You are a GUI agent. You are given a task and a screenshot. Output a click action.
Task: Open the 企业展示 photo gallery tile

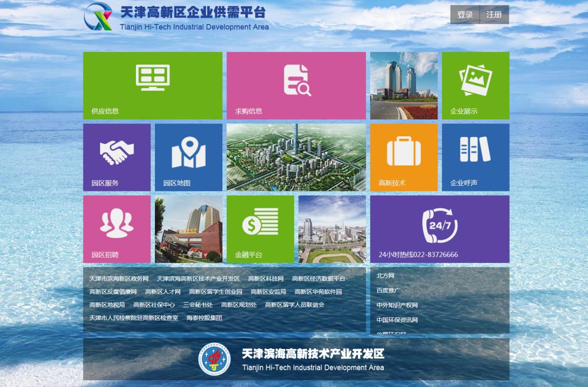point(476,86)
